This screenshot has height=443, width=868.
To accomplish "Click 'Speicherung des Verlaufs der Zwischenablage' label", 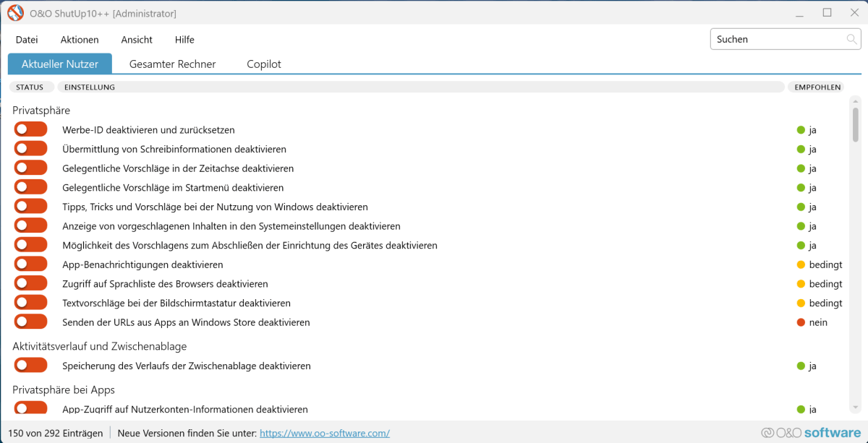I will click(x=187, y=366).
